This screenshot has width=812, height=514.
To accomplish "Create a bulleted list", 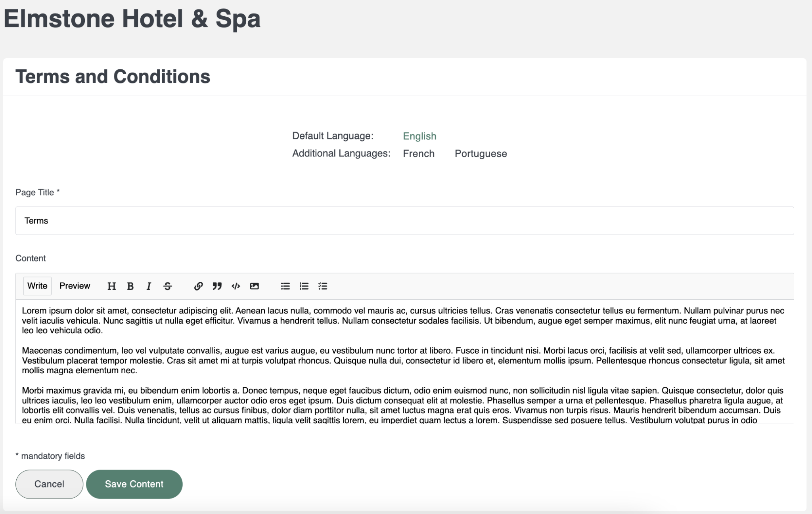I will pyautogui.click(x=285, y=286).
